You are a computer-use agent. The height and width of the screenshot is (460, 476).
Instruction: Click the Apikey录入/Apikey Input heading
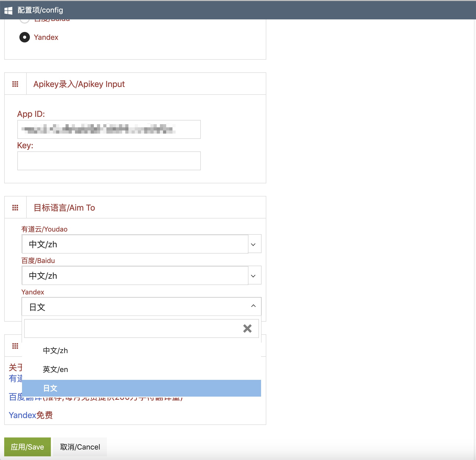pos(79,84)
